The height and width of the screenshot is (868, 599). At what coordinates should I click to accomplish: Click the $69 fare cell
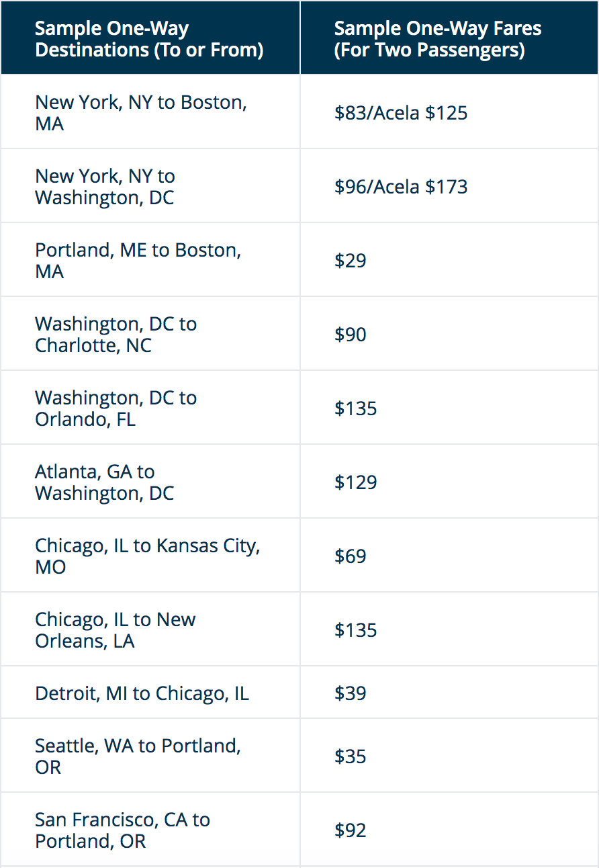(x=351, y=556)
